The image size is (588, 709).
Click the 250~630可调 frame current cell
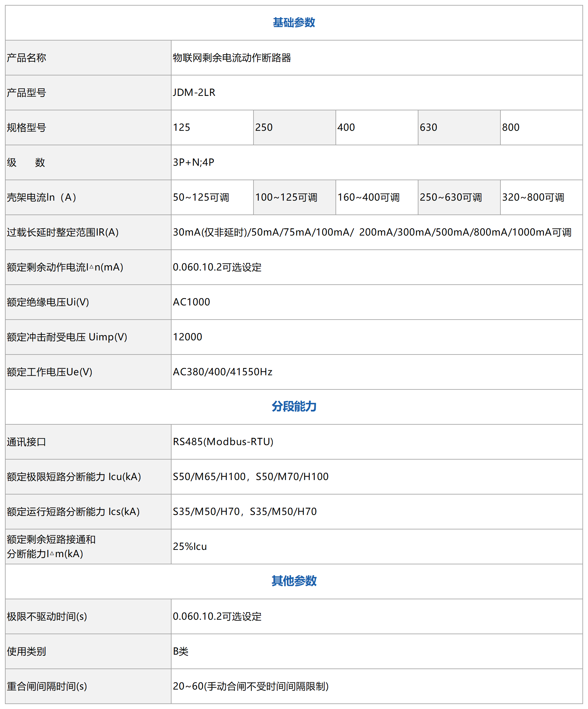click(451, 197)
